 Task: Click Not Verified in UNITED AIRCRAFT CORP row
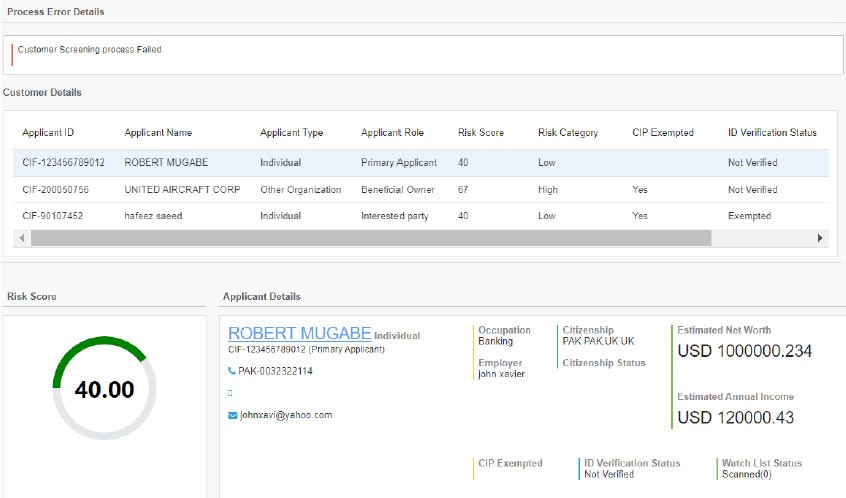(x=753, y=190)
